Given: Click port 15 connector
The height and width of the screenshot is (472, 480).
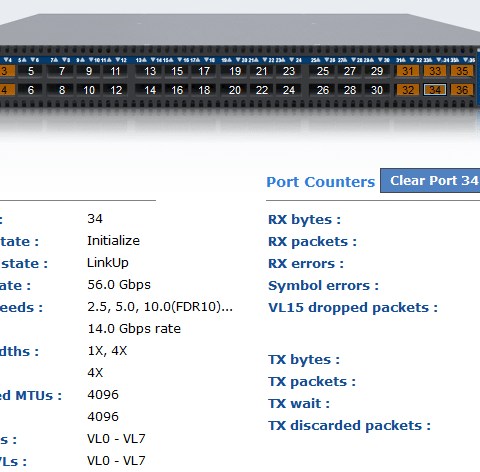Looking at the screenshot, I should tap(177, 71).
